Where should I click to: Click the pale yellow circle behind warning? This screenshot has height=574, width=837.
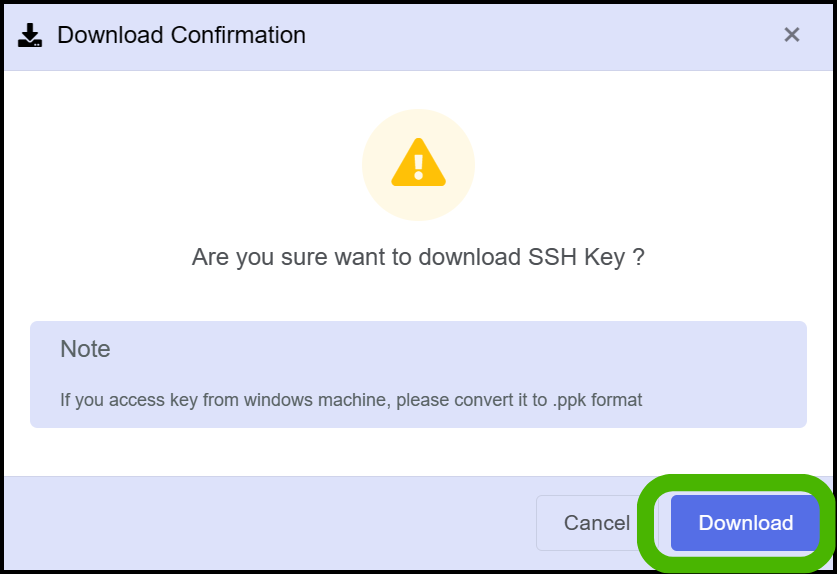(x=418, y=165)
